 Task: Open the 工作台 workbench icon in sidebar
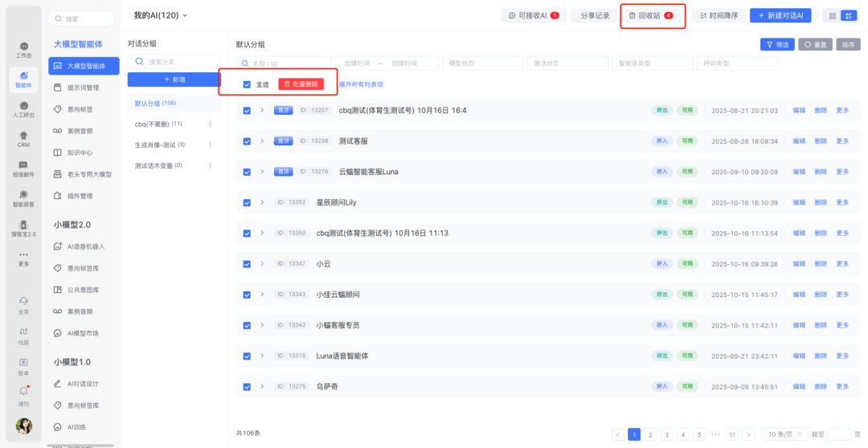tap(23, 49)
